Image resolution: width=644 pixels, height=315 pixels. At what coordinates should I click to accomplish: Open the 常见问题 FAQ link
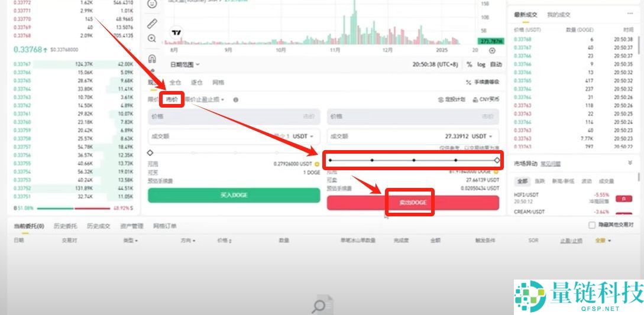(x=551, y=164)
